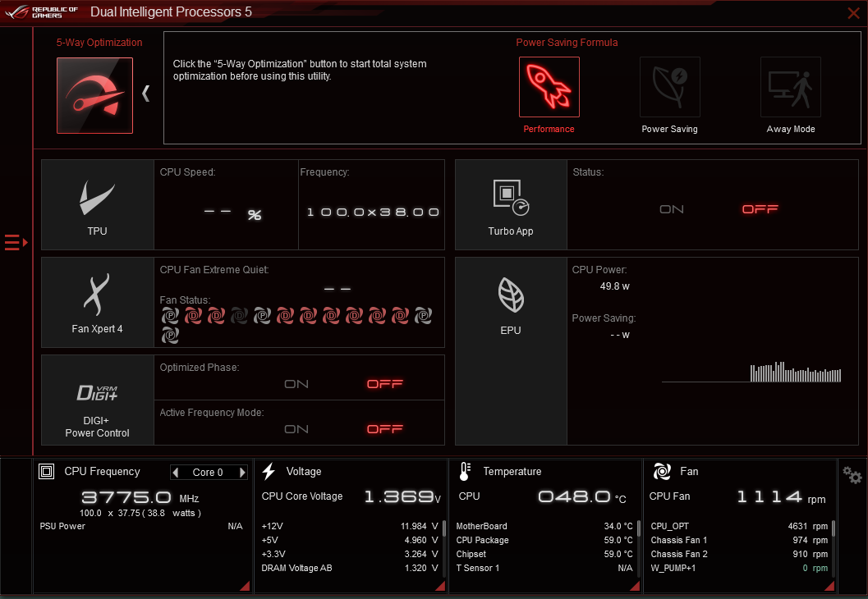Open the EPU module tile
The height and width of the screenshot is (599, 868).
tap(511, 350)
